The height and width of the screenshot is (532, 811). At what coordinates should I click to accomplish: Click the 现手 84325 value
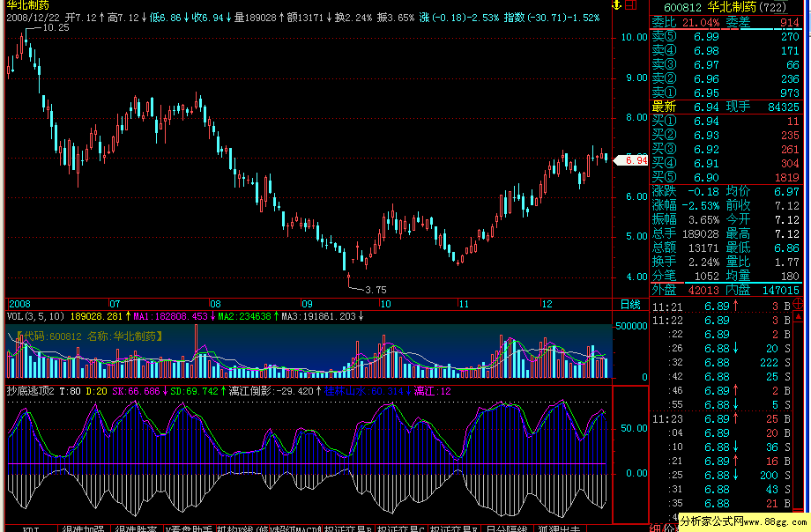coord(784,107)
